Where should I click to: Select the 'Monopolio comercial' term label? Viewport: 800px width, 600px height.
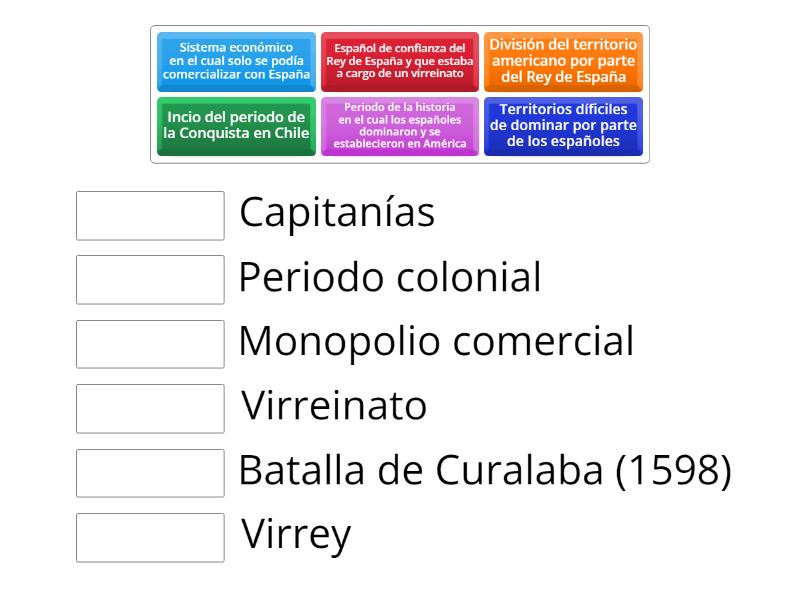tap(436, 342)
